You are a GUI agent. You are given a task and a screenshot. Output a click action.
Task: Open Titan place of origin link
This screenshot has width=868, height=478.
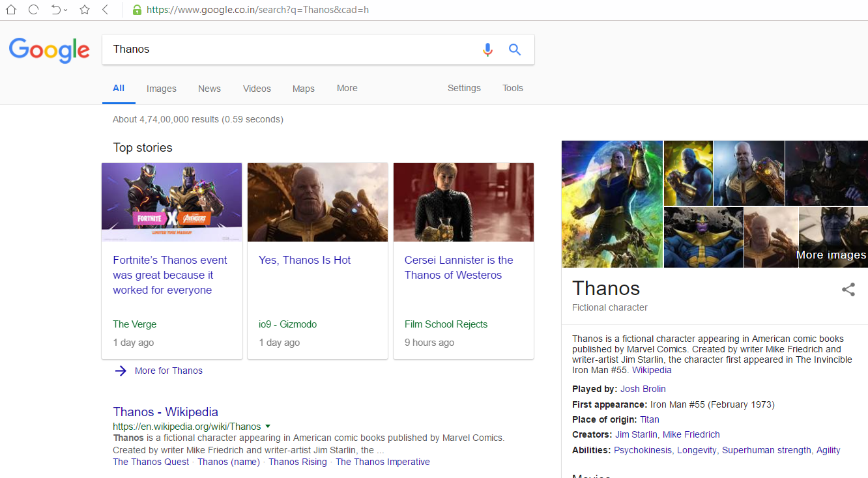(x=650, y=419)
